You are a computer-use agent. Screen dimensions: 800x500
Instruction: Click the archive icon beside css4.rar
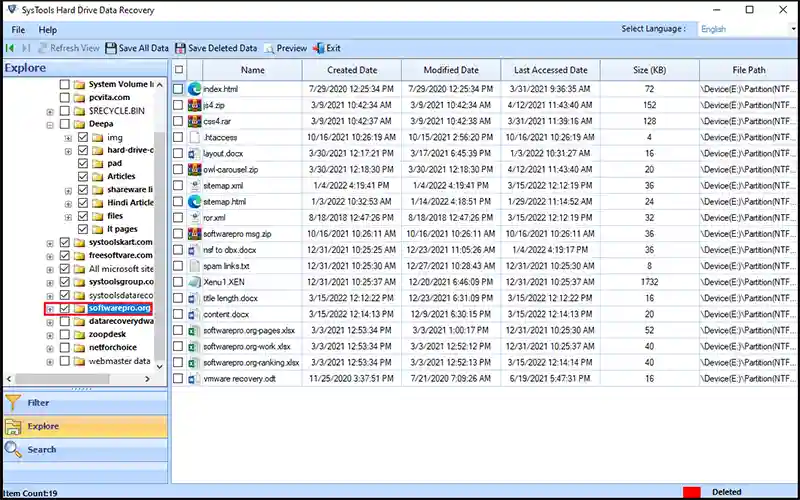point(194,121)
